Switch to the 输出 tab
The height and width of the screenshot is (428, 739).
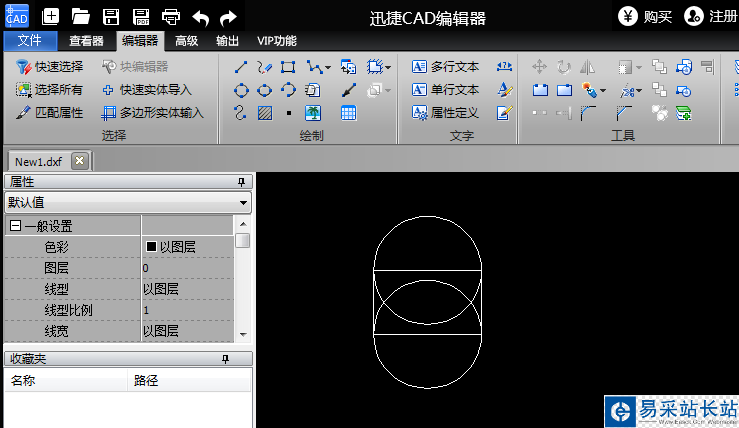pos(227,41)
